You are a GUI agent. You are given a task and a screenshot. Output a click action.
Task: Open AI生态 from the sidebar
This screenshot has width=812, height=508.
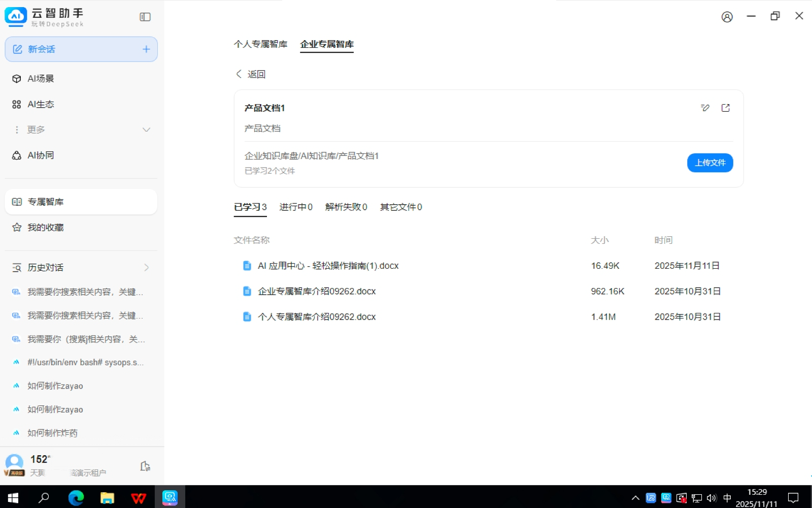click(41, 104)
